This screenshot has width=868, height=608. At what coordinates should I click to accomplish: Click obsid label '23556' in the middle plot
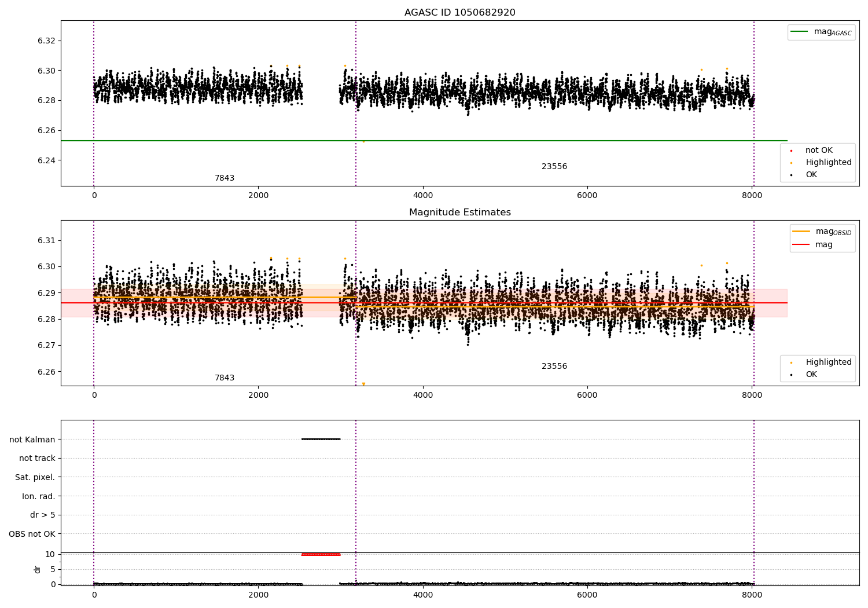554,366
